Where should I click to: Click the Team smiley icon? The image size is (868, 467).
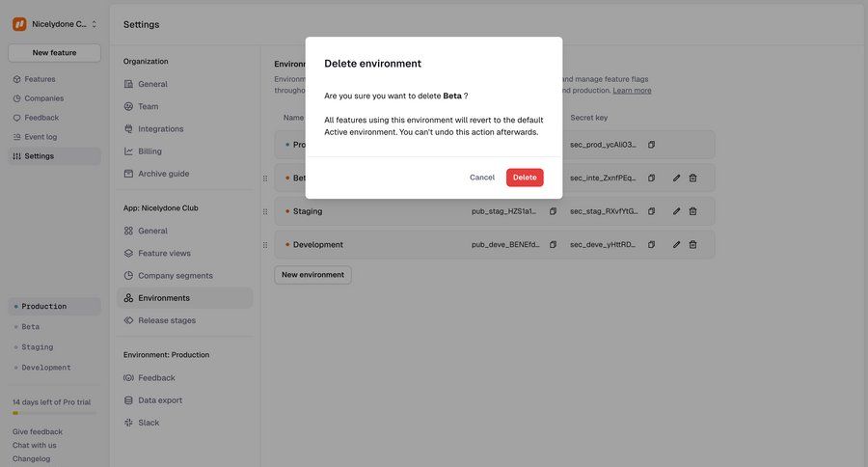(128, 106)
